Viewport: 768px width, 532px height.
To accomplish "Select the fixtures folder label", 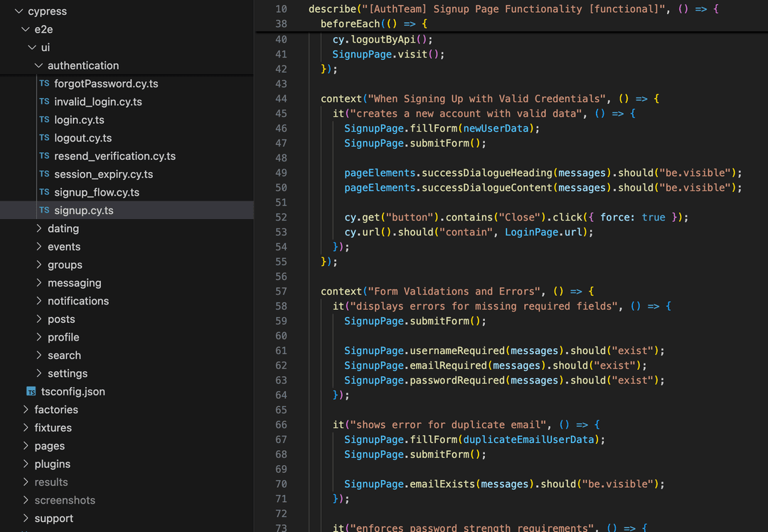I will coord(53,427).
